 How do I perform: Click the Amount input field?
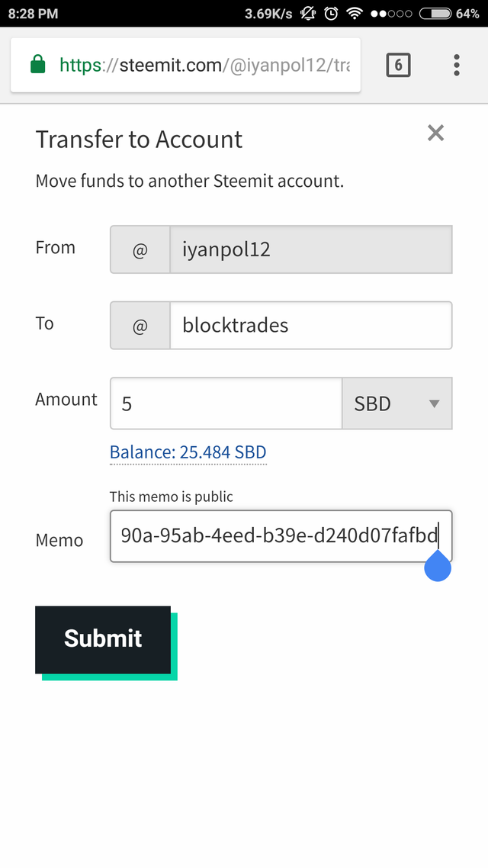tap(226, 403)
